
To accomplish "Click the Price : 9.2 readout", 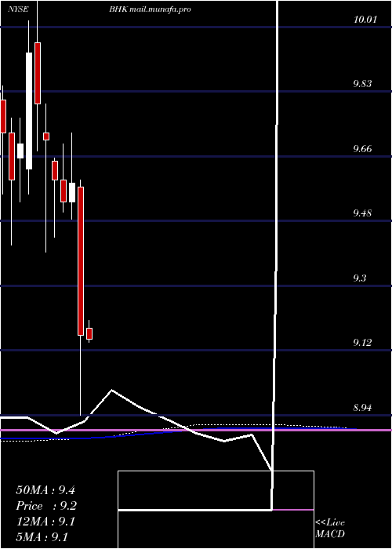I will [46, 506].
